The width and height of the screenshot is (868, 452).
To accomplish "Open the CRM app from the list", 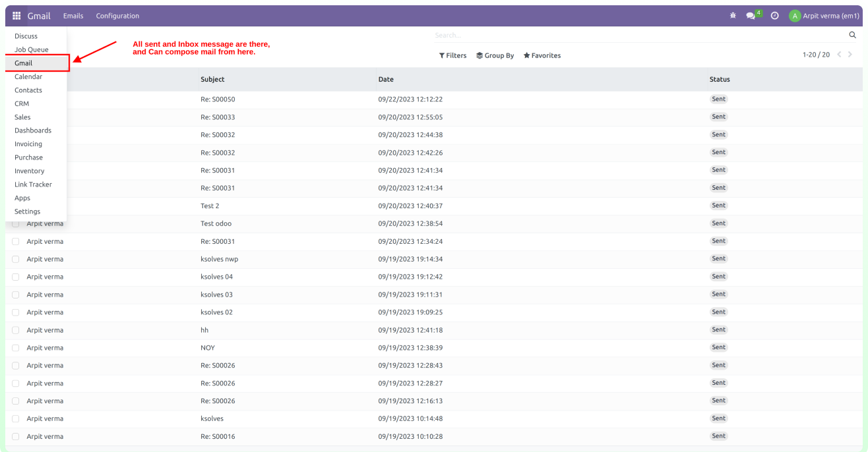I will click(22, 103).
